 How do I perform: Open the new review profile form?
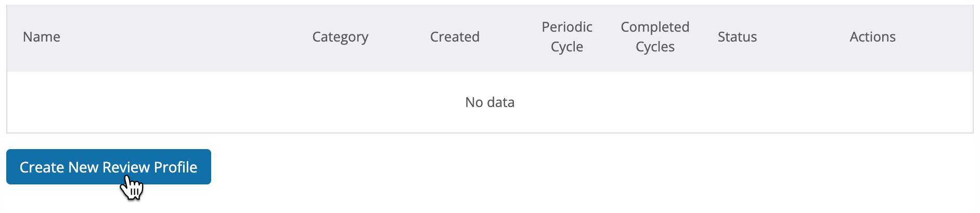coord(109,167)
